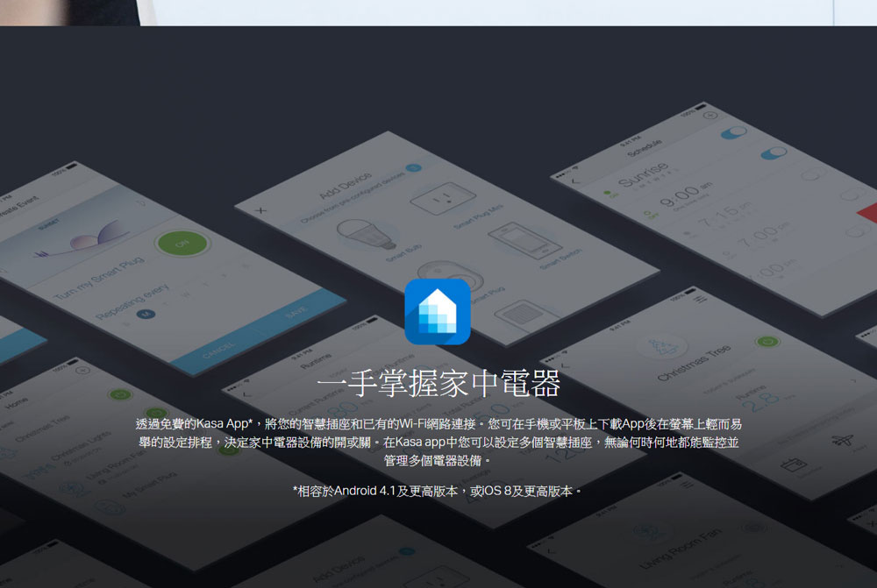Tap the calendar Schedule icon
877x588 pixels.
click(x=794, y=465)
